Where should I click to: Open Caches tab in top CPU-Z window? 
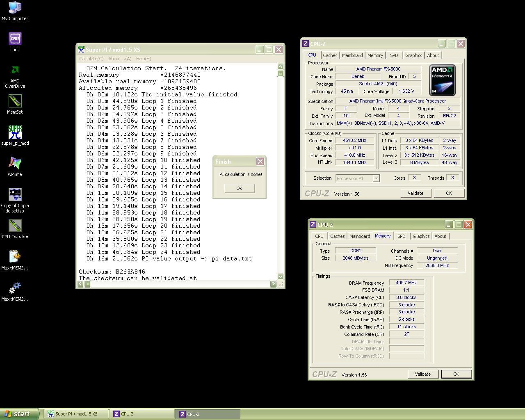[x=330, y=55]
